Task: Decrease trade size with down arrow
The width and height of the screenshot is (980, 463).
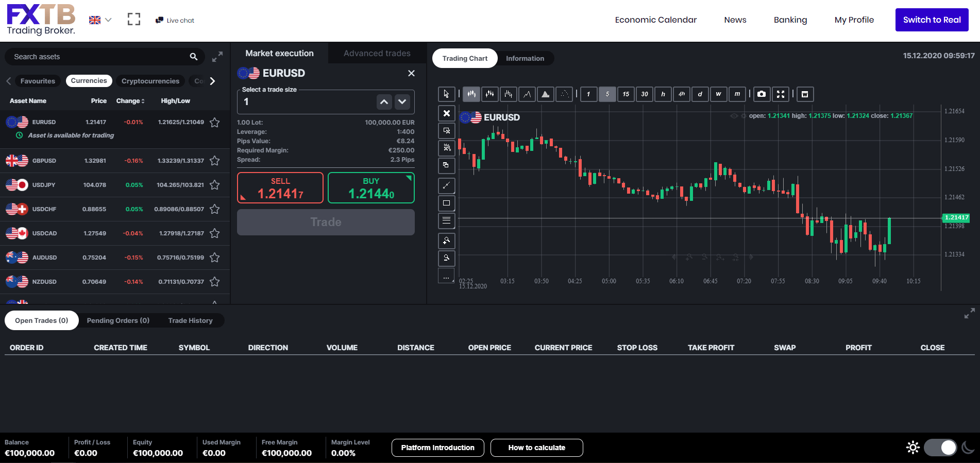Action: (402, 102)
